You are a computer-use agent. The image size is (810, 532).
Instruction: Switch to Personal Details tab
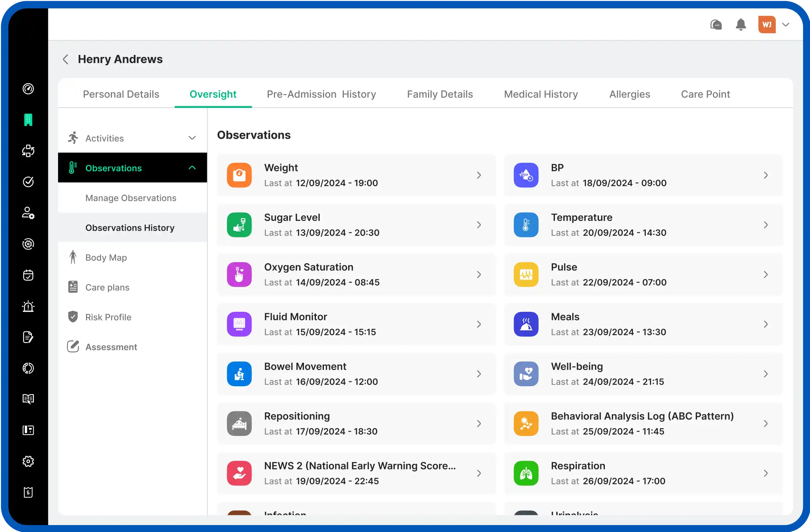click(x=121, y=94)
